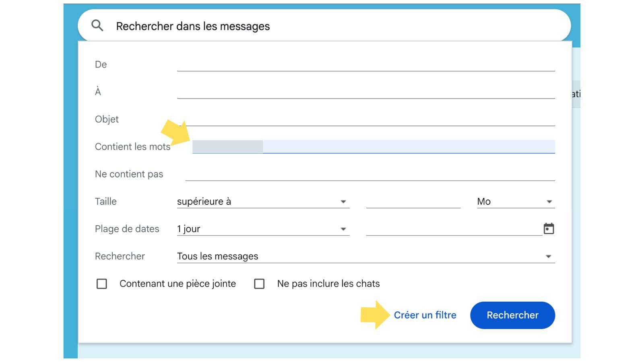This screenshot has width=644, height=362.
Task: Expand the 'Tous les messages' dropdown
Action: click(x=365, y=256)
